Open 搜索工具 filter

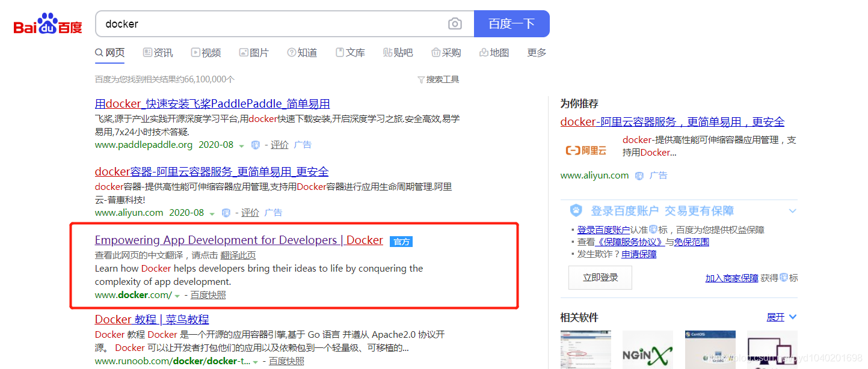pyautogui.click(x=439, y=79)
